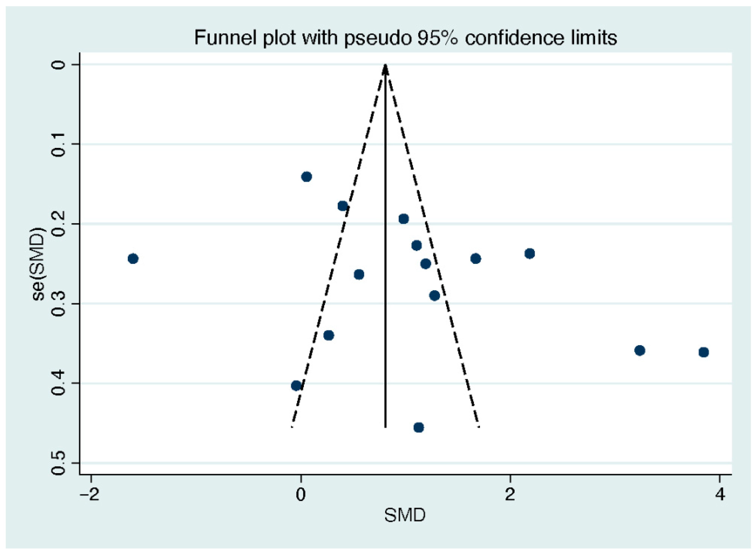Select the lowest data point on the plot
The height and width of the screenshot is (554, 756).
(x=418, y=427)
